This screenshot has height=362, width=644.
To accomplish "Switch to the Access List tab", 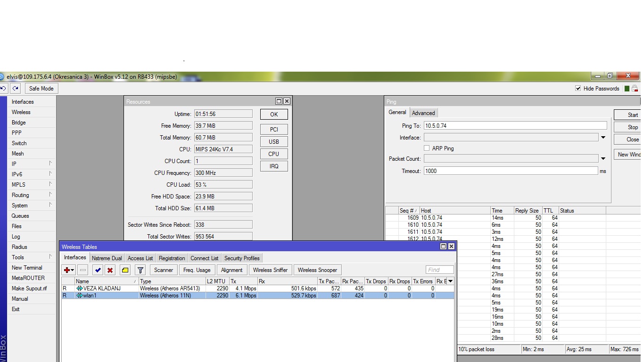I will tap(140, 258).
